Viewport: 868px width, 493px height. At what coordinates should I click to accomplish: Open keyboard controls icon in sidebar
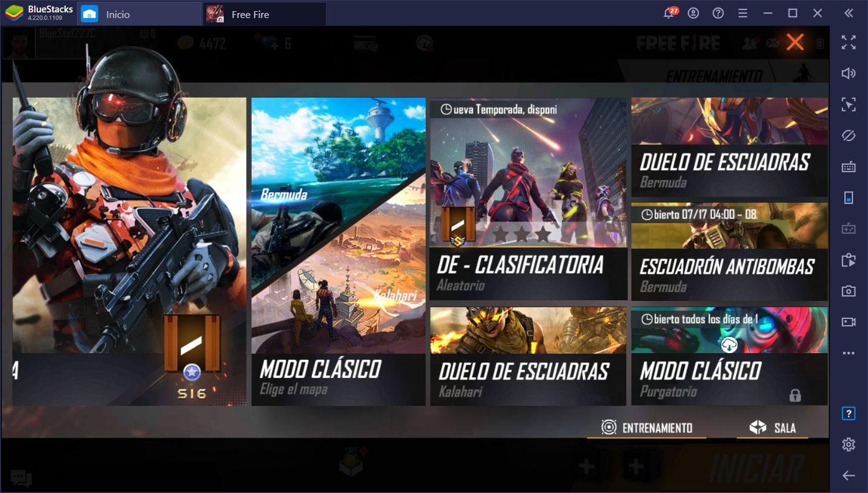point(848,167)
